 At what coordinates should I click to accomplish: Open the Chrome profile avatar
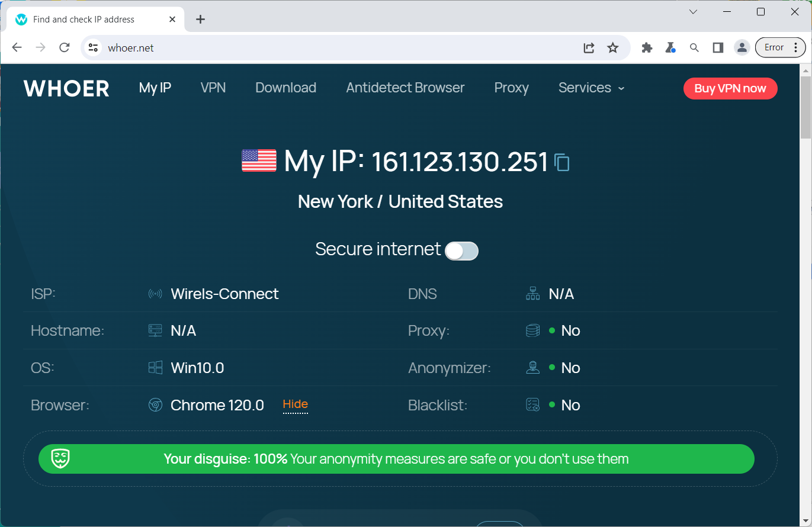pos(742,48)
